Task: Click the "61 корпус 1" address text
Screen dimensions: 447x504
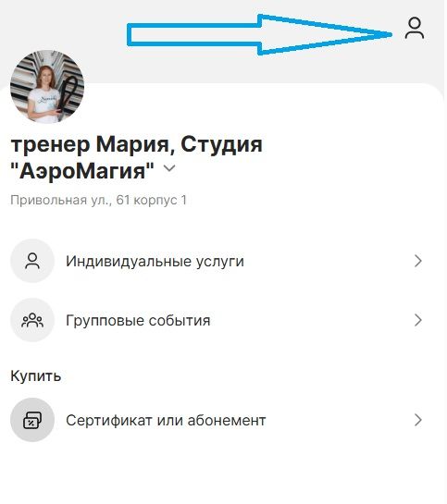Action: pos(152,200)
